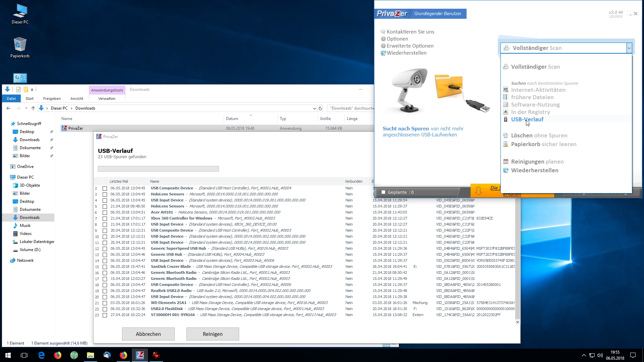Click the Optionen gear icon
The width and height of the screenshot is (644, 362).
pyautogui.click(x=383, y=39)
